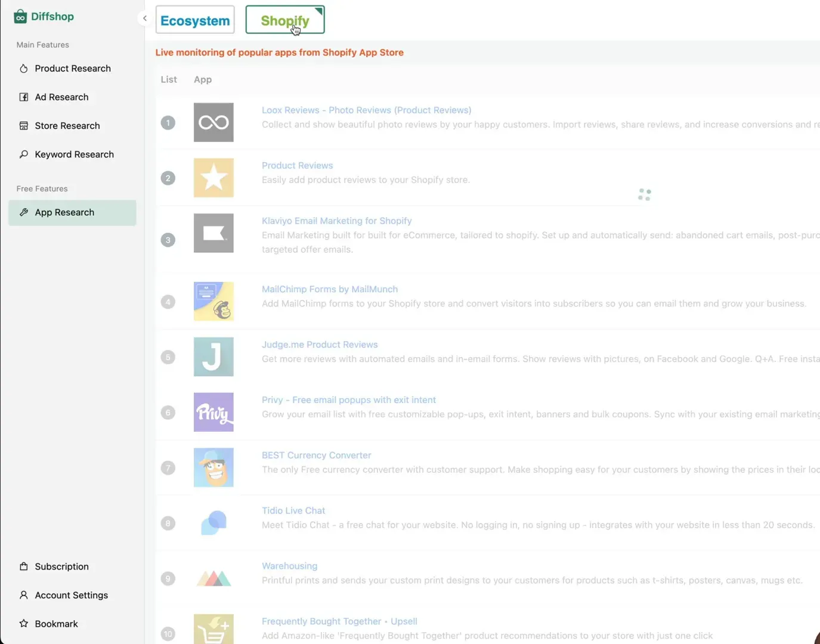The height and width of the screenshot is (644, 820).
Task: Open Account Settings
Action: (x=72, y=595)
